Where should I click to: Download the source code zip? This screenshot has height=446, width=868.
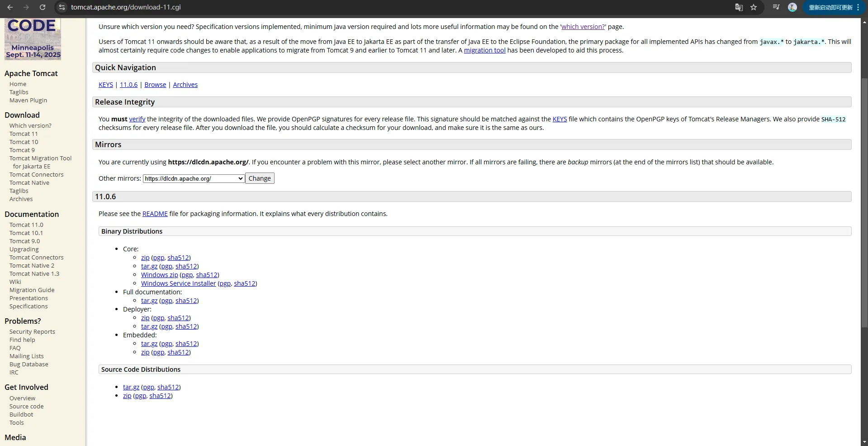point(127,396)
